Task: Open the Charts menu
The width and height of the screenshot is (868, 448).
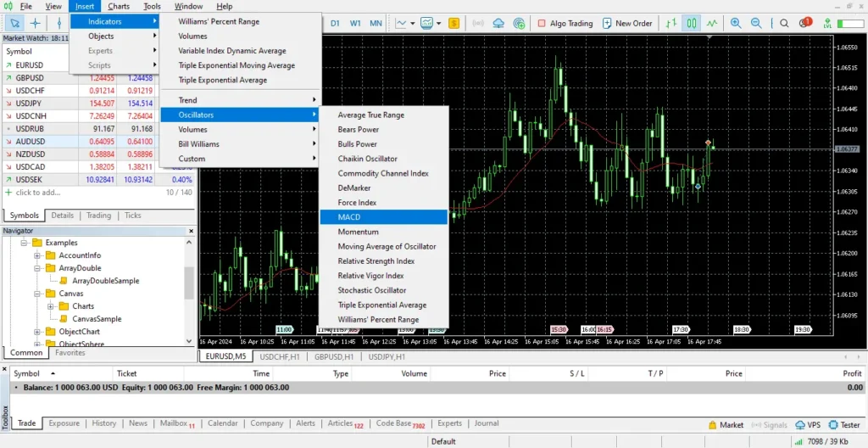Action: click(x=119, y=7)
